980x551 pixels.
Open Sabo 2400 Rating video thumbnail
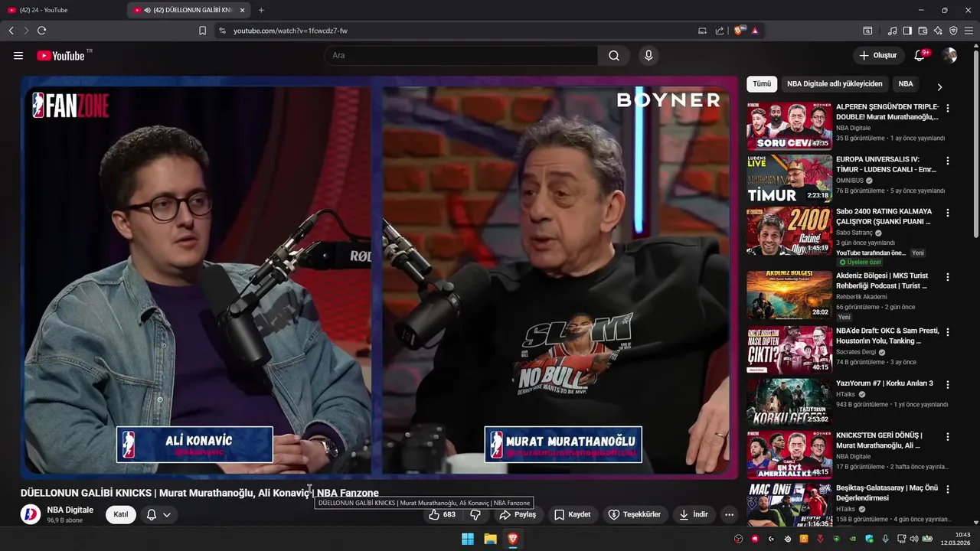click(789, 231)
